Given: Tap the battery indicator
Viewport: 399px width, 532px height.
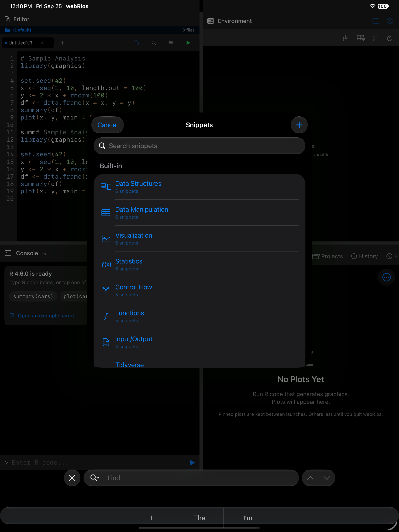Looking at the screenshot, I should pyautogui.click(x=383, y=6).
